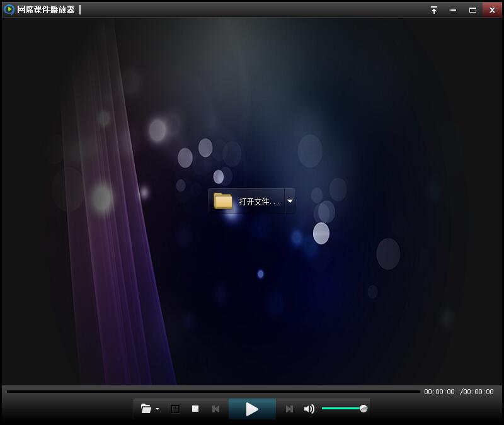The height and width of the screenshot is (425, 504).
Task: Click the player logo in the title bar
Action: point(9,9)
